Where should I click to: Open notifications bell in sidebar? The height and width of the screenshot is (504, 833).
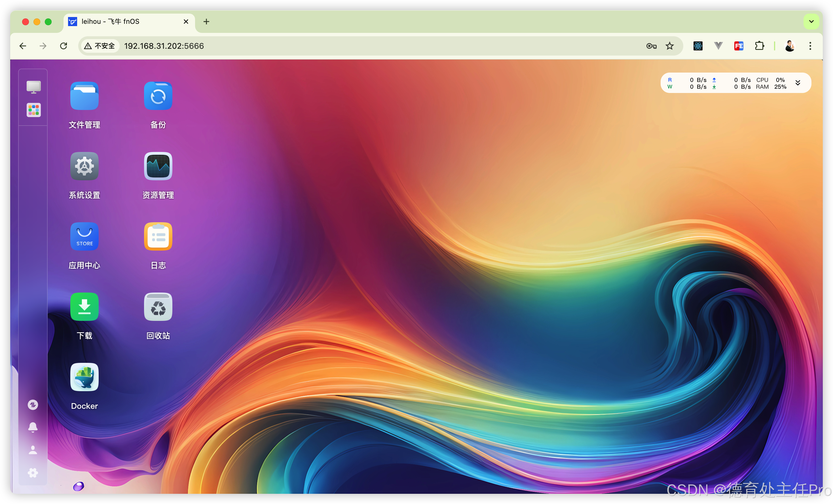click(33, 427)
